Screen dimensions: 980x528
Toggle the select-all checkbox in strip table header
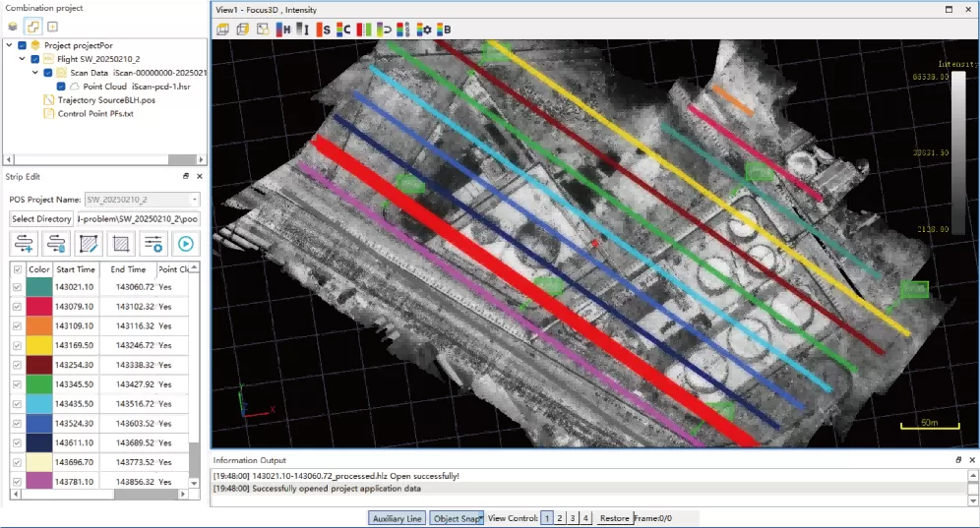[x=16, y=268]
